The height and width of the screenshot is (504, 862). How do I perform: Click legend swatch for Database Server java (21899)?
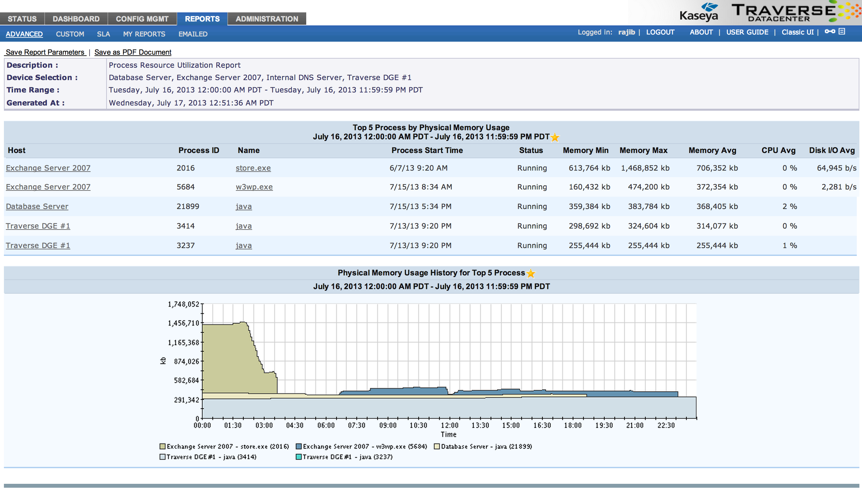click(x=437, y=446)
